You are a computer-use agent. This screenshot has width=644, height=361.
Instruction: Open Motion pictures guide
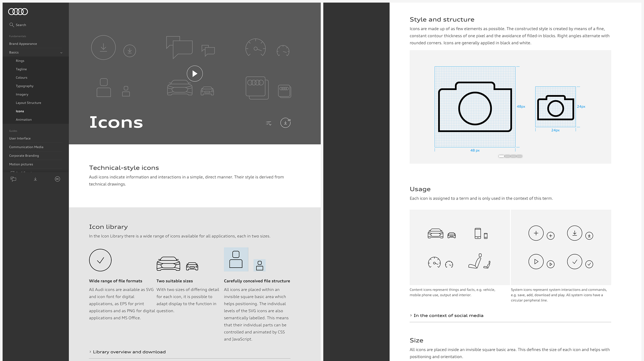(21, 165)
